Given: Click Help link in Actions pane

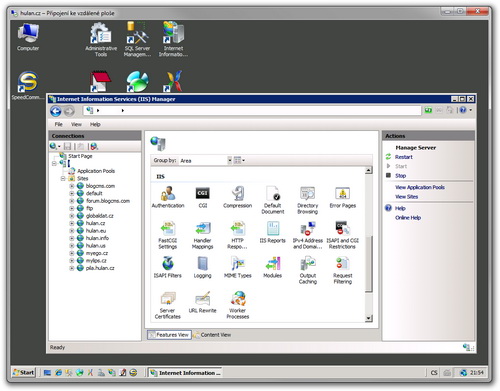Looking at the screenshot, I should tap(400, 208).
